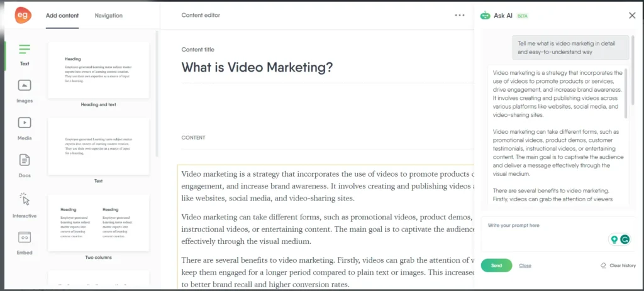644x291 pixels.
Task: Open the Docs content category
Action: (25, 165)
